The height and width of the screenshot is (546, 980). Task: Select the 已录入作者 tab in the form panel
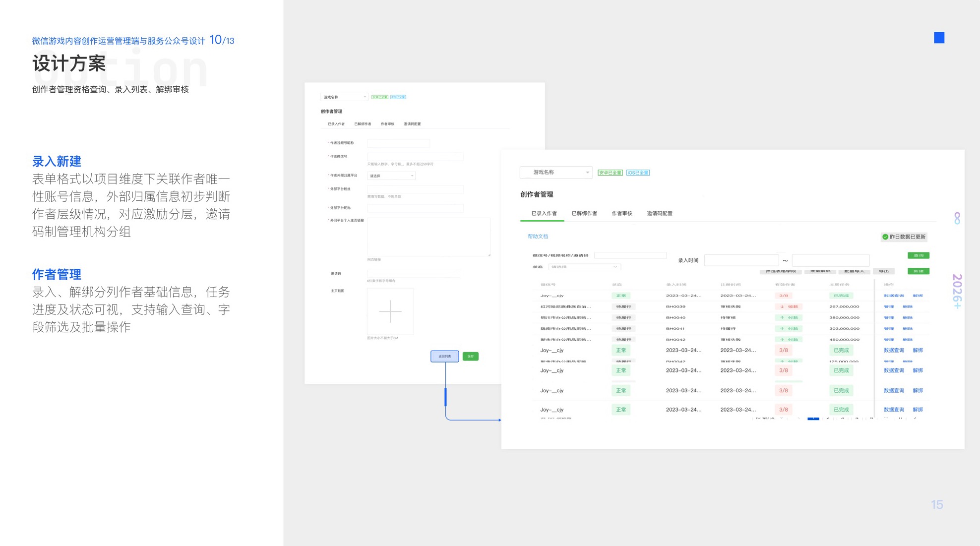[336, 124]
